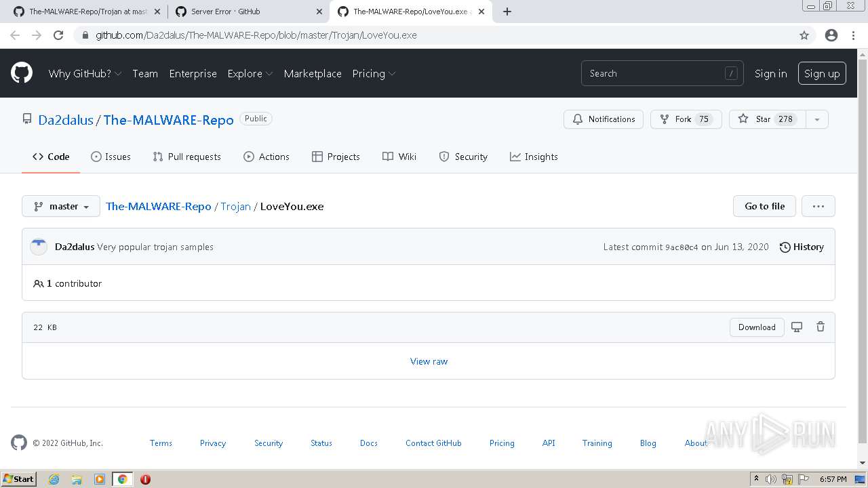This screenshot has width=868, height=488.
Task: Open Chrome three-dot menu
Action: pyautogui.click(x=853, y=35)
